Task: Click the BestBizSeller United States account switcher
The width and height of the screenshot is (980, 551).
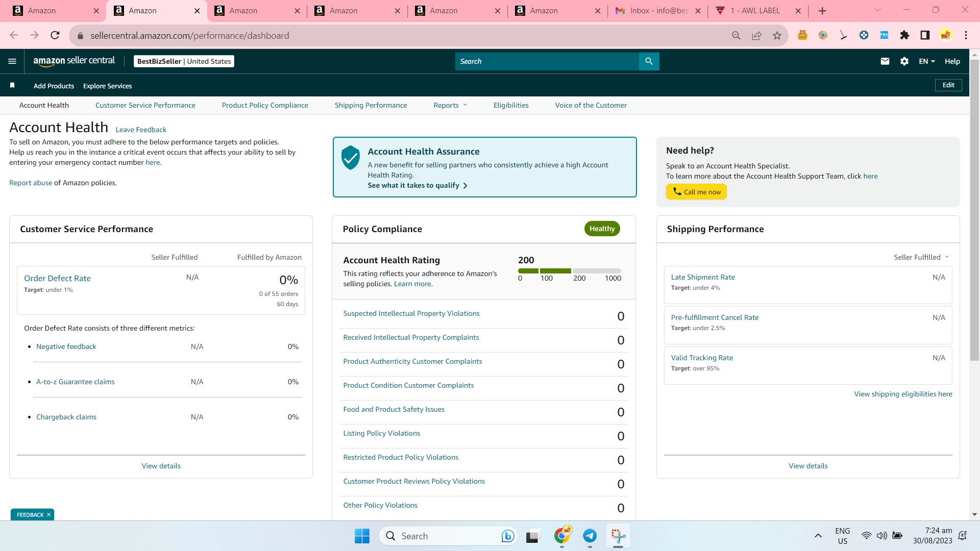Action: (x=184, y=61)
